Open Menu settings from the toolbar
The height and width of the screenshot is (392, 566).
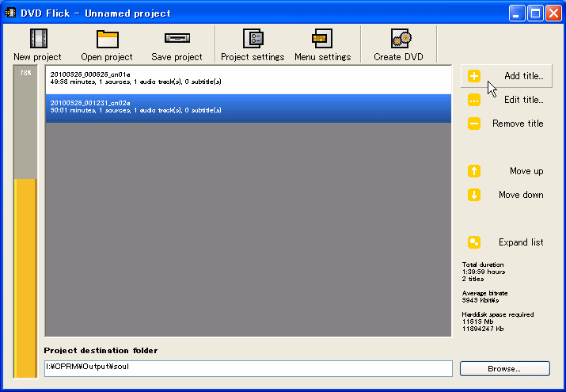pos(322,38)
